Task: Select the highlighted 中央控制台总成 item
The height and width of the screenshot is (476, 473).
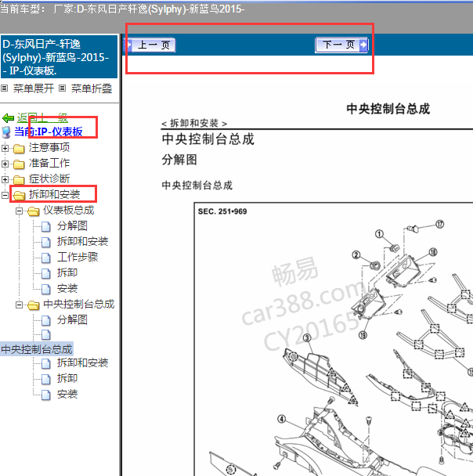Action: click(37, 349)
